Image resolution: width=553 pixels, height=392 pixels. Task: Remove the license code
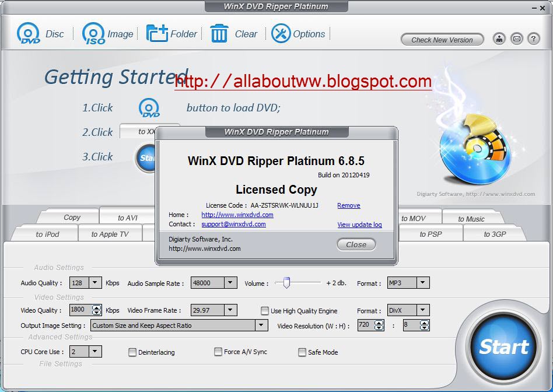pyautogui.click(x=348, y=205)
